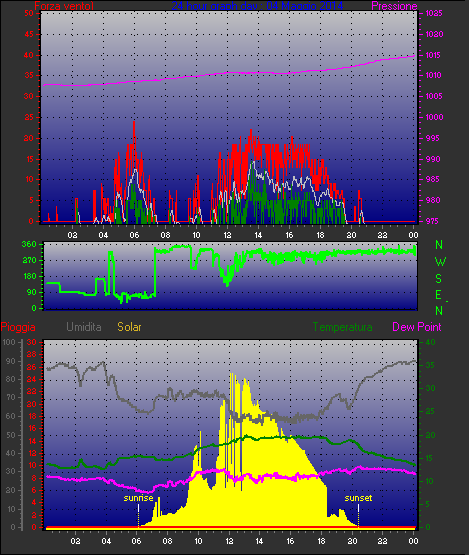Click the '270' wind direction axis value
469x555 pixels.
tap(29, 261)
